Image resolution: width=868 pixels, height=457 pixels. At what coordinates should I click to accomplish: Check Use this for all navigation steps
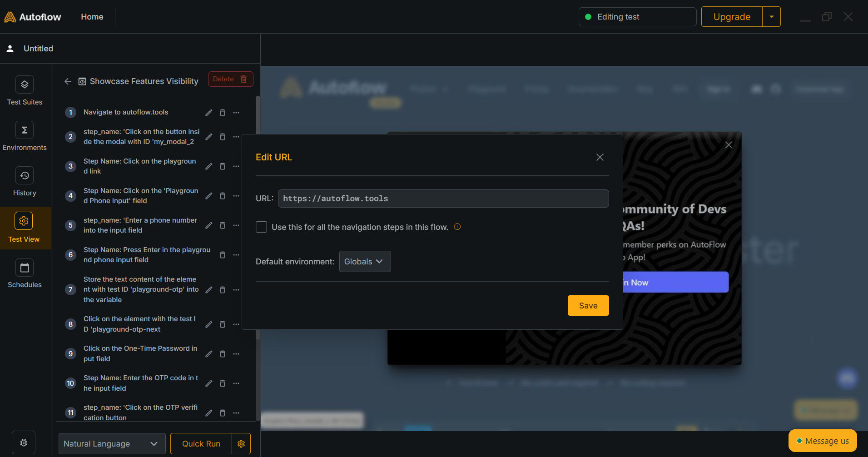(261, 227)
